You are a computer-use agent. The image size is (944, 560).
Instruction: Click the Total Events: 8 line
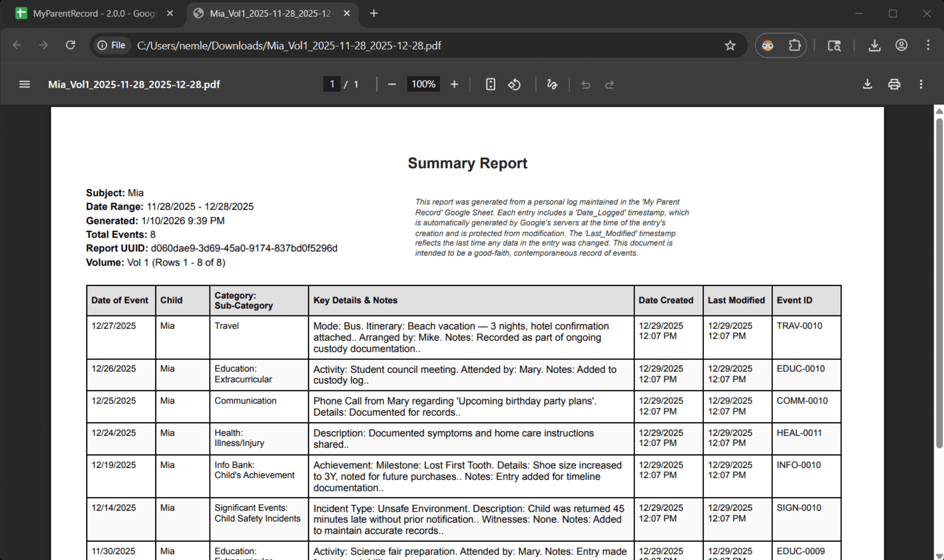click(121, 235)
